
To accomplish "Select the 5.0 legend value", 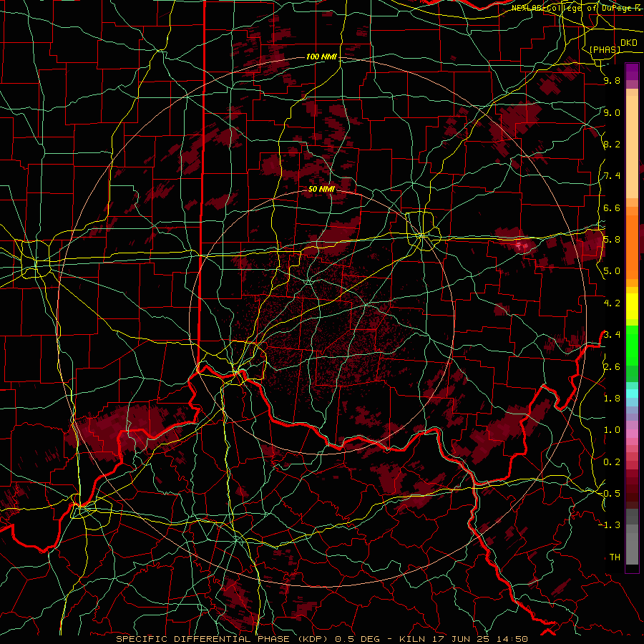I will point(612,271).
